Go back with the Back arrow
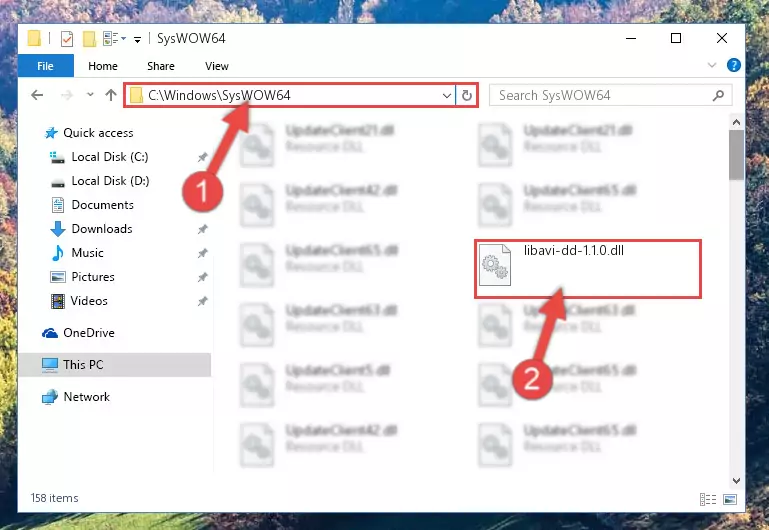Screen dimensions: 769x530 tap(37, 95)
